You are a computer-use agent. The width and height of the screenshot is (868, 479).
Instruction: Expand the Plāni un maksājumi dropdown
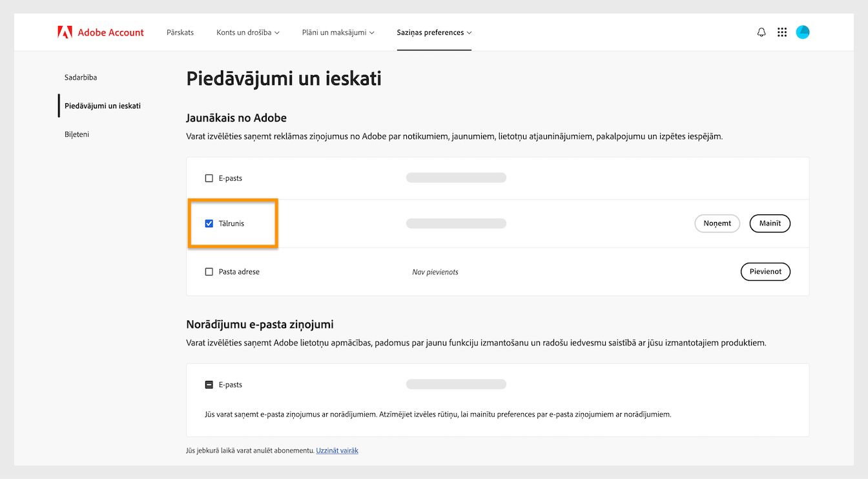[338, 32]
